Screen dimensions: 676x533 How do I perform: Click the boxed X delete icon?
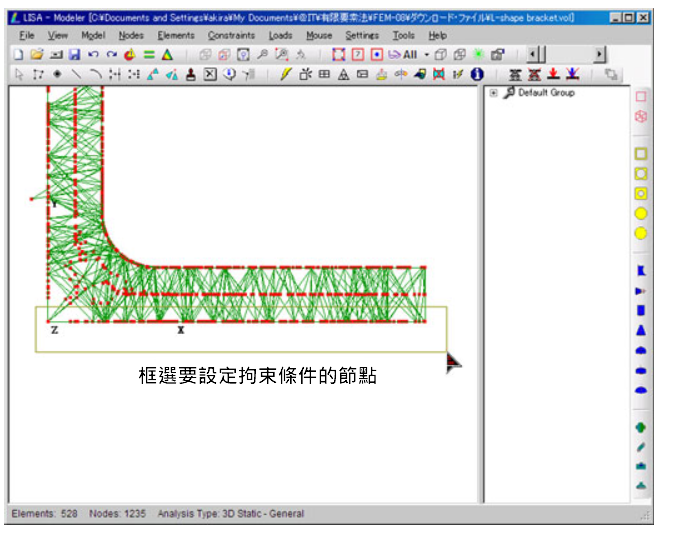tap(210, 75)
